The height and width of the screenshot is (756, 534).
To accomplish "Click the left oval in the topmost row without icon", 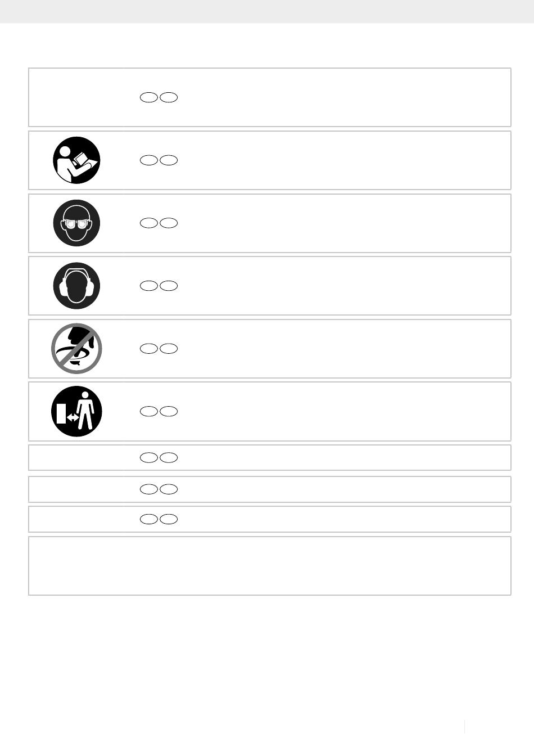I will click(149, 97).
